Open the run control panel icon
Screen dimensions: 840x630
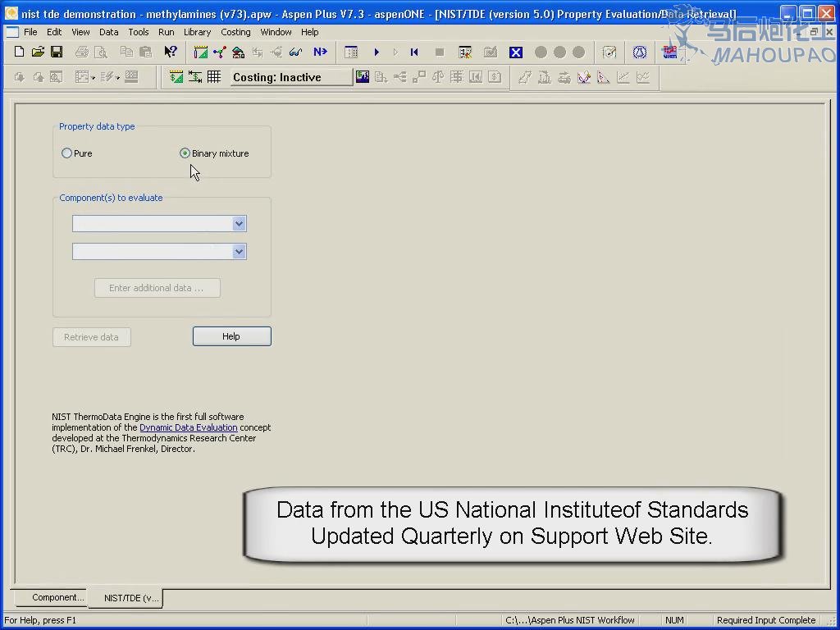(x=351, y=52)
